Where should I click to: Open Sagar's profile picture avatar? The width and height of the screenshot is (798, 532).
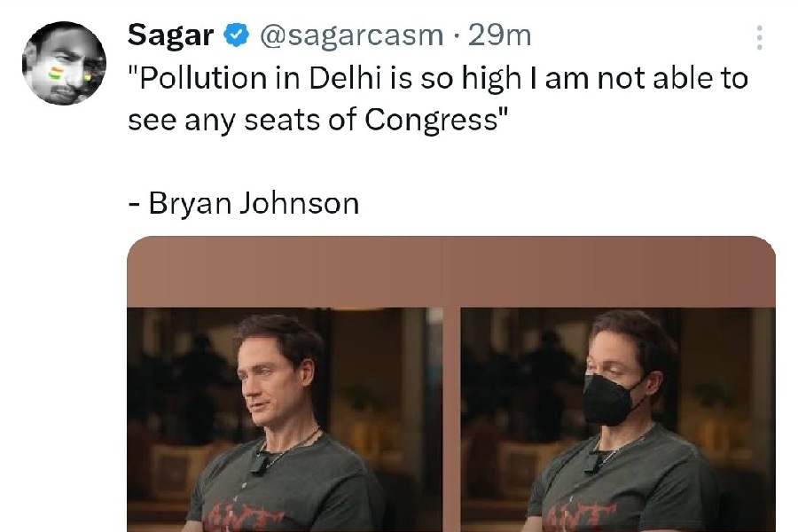tap(64, 63)
